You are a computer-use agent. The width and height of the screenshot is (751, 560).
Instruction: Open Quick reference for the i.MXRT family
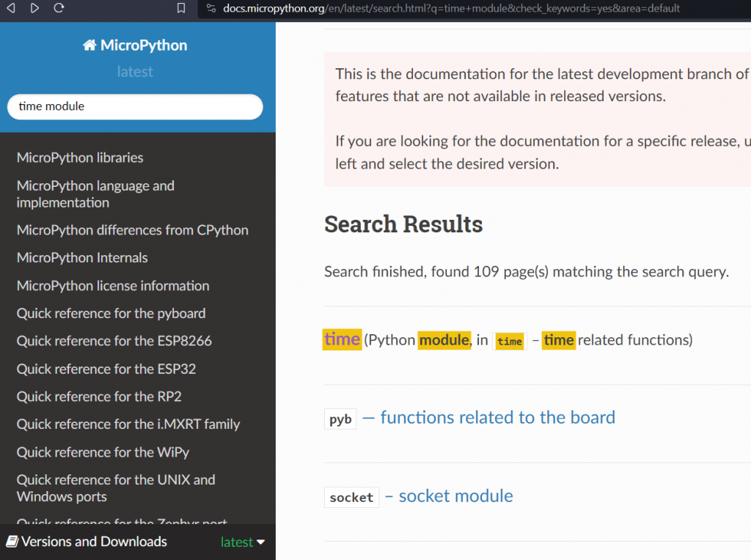pos(128,424)
